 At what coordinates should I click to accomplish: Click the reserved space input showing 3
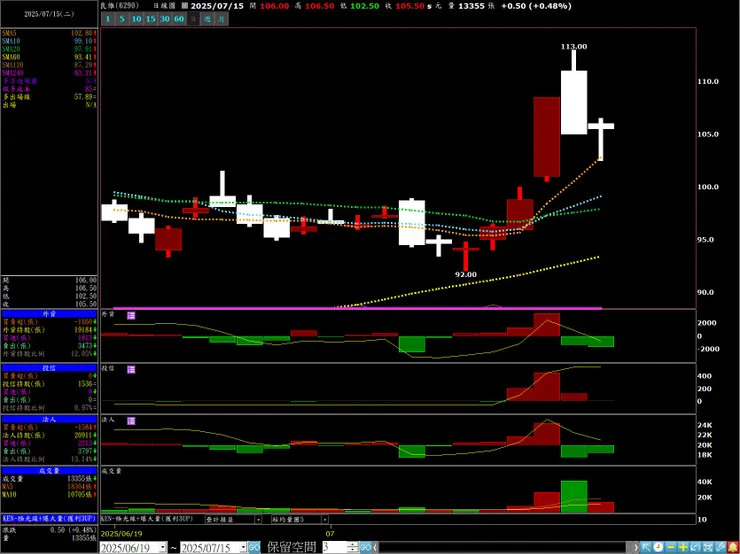point(335,547)
